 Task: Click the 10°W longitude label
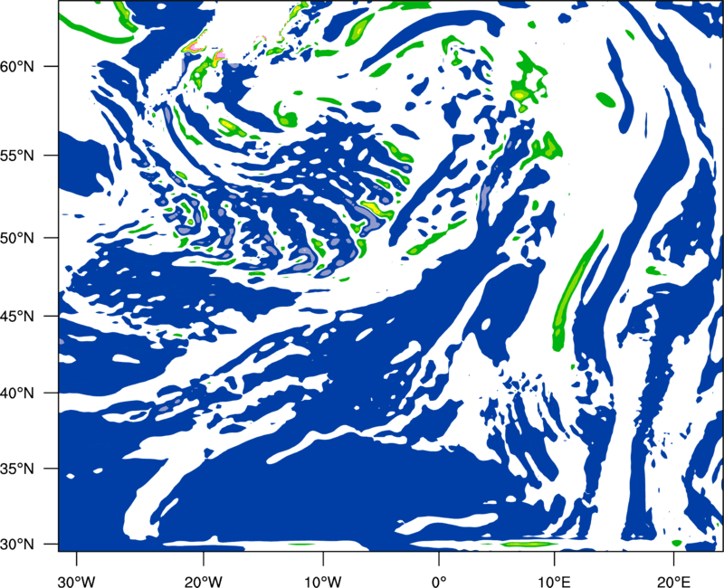(x=323, y=582)
